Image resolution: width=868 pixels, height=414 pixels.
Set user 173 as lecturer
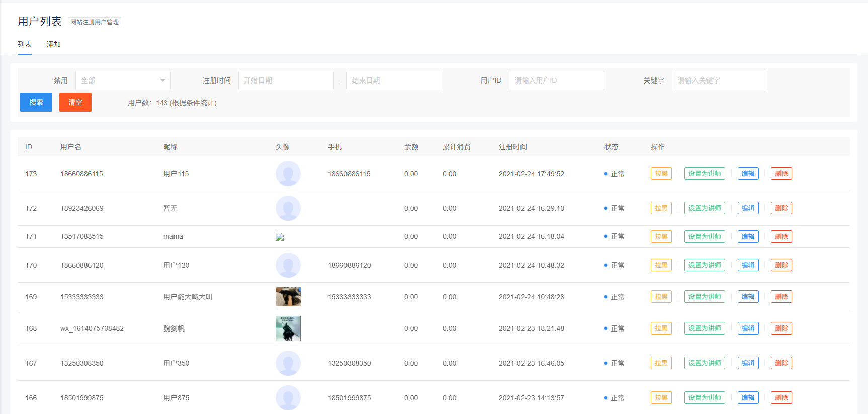(705, 174)
